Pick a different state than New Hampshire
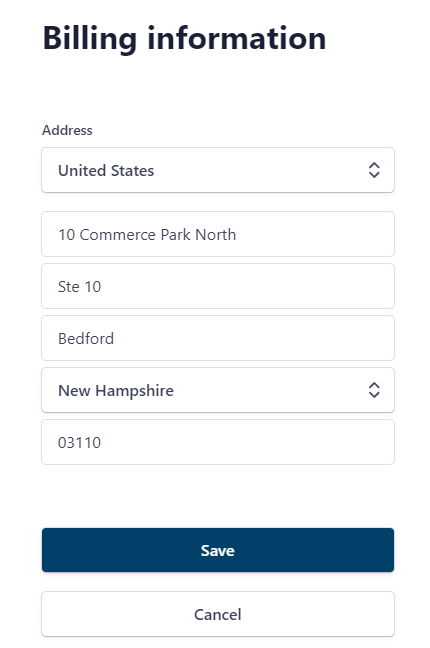Image resolution: width=430 pixels, height=648 pixels. (x=218, y=390)
